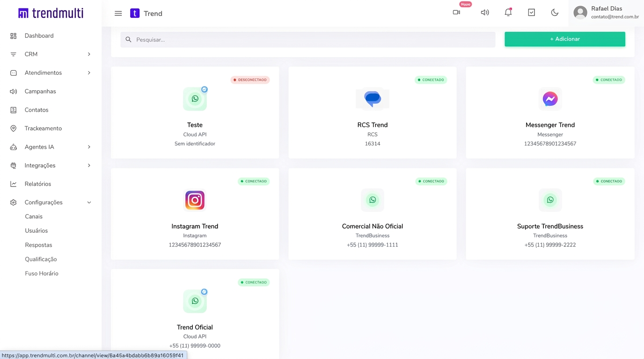
Task: Click the Suporte TrendBusiness WhatsApp icon
Action: pos(550,200)
